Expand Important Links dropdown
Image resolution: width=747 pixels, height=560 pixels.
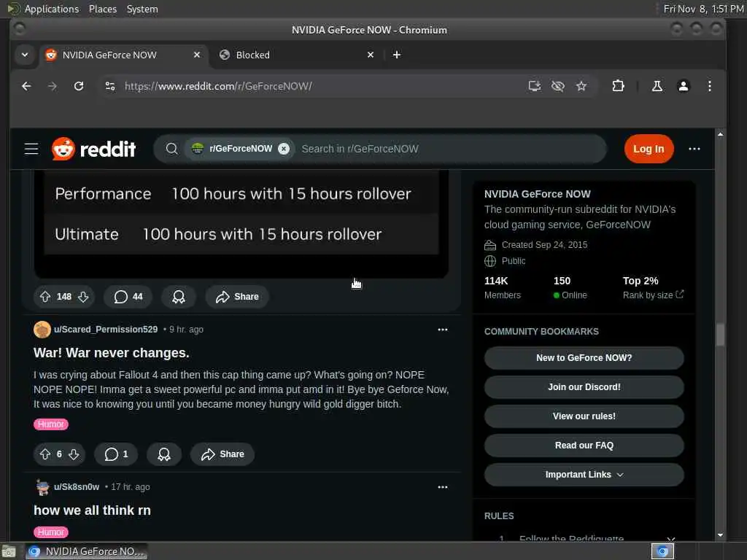pyautogui.click(x=584, y=475)
